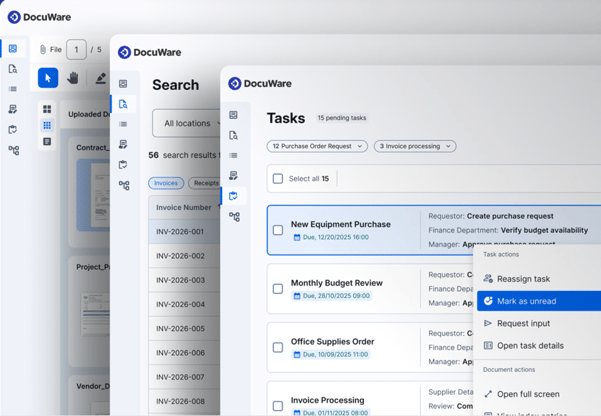
Task: Open the All locations dropdown
Action: coord(187,123)
